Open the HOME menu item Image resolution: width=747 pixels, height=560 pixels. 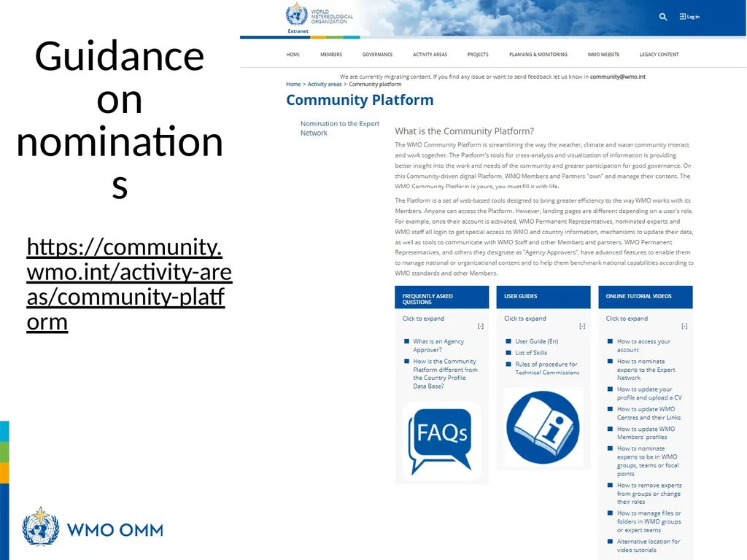click(293, 55)
